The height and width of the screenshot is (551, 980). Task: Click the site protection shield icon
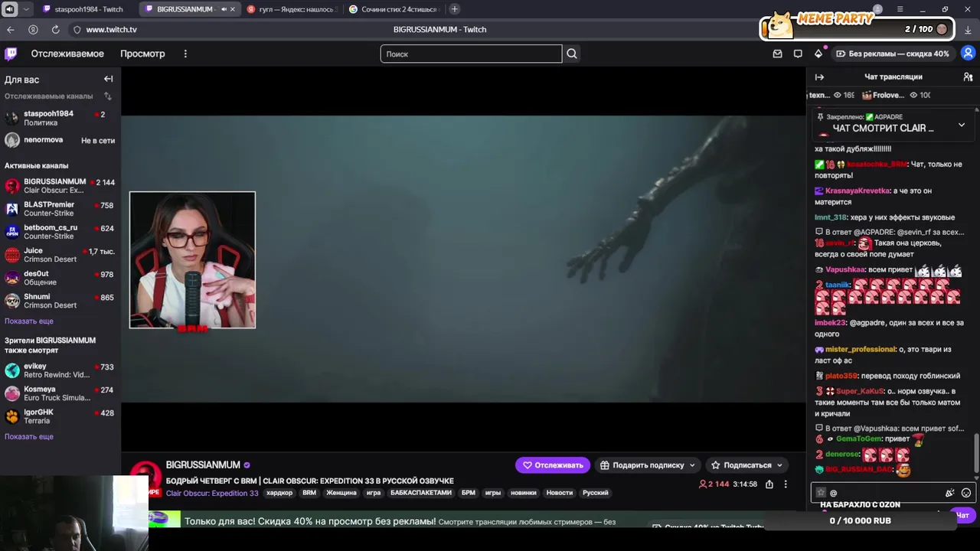point(77,29)
